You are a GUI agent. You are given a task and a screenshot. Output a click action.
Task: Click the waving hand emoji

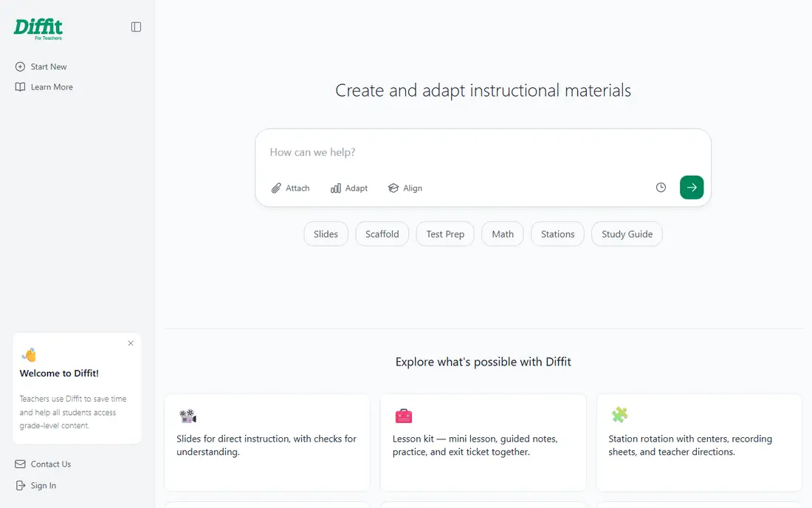[30, 354]
